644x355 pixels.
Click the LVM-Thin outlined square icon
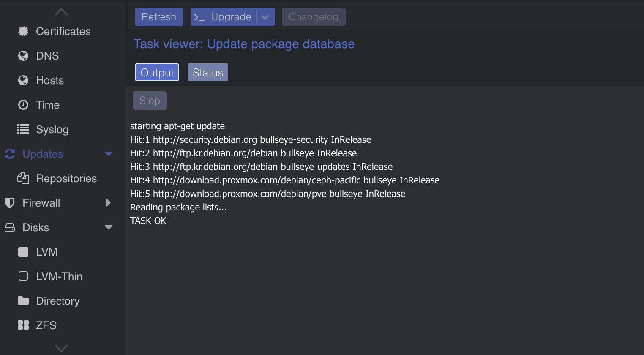pyautogui.click(x=23, y=276)
